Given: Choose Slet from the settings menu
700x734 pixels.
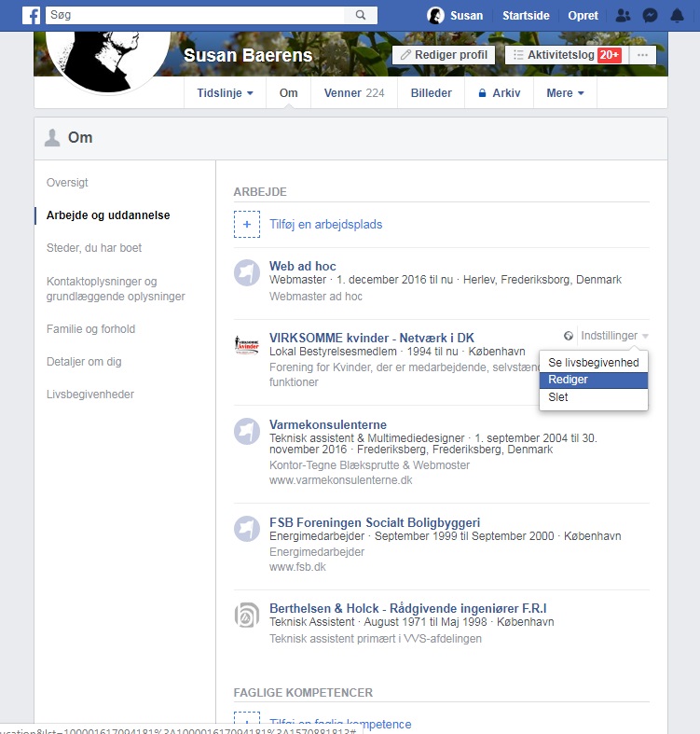Looking at the screenshot, I should [x=594, y=397].
